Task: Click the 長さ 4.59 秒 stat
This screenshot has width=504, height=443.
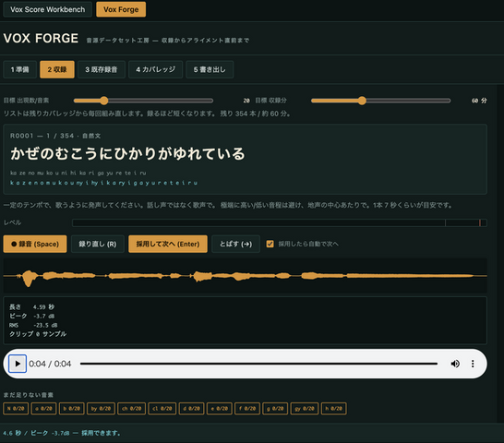Action: [31, 307]
